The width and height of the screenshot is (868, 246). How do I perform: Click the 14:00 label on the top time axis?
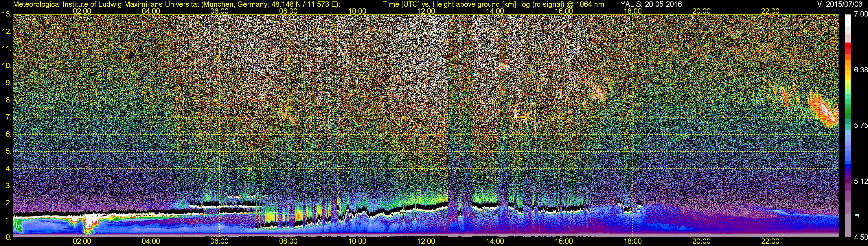pos(495,11)
